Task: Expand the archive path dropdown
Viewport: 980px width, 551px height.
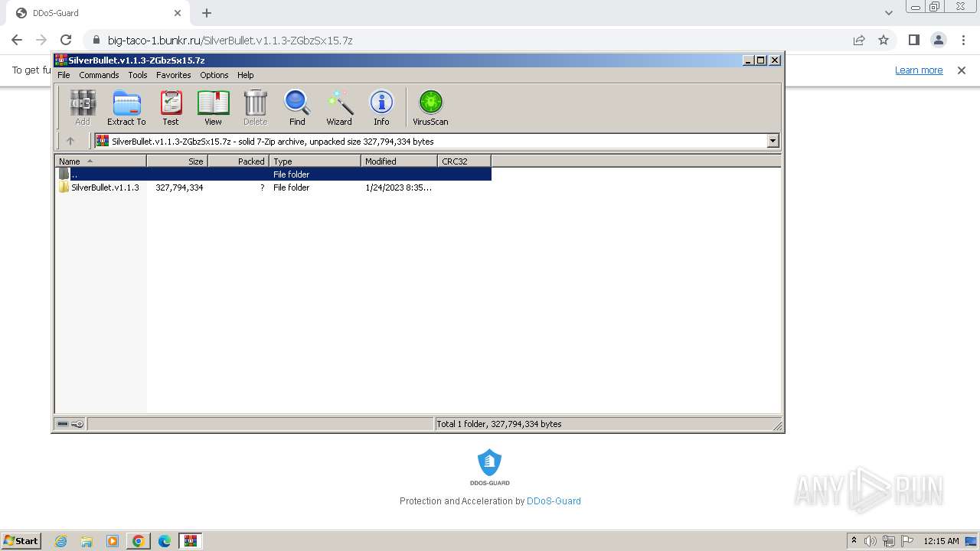Action: [x=773, y=141]
